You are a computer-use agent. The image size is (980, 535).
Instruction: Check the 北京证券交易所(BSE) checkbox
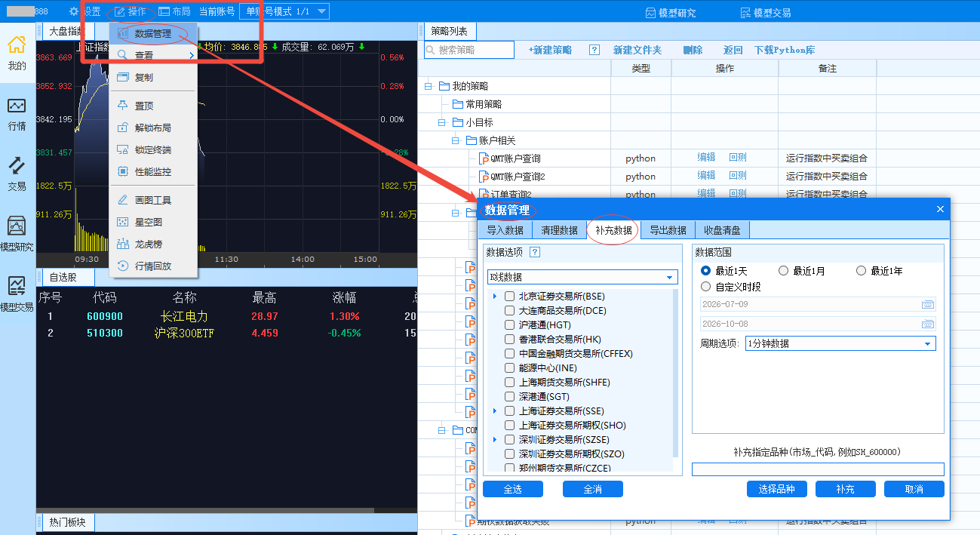tap(510, 297)
